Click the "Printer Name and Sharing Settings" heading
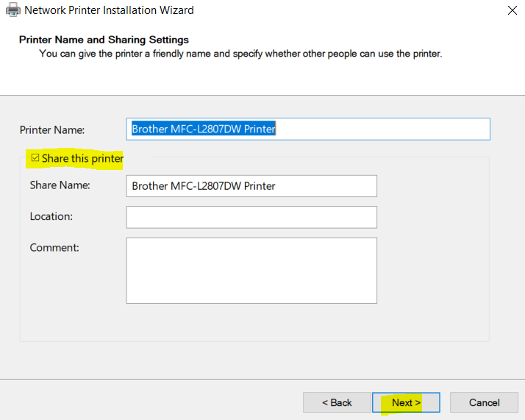The width and height of the screenshot is (525, 420). [104, 40]
